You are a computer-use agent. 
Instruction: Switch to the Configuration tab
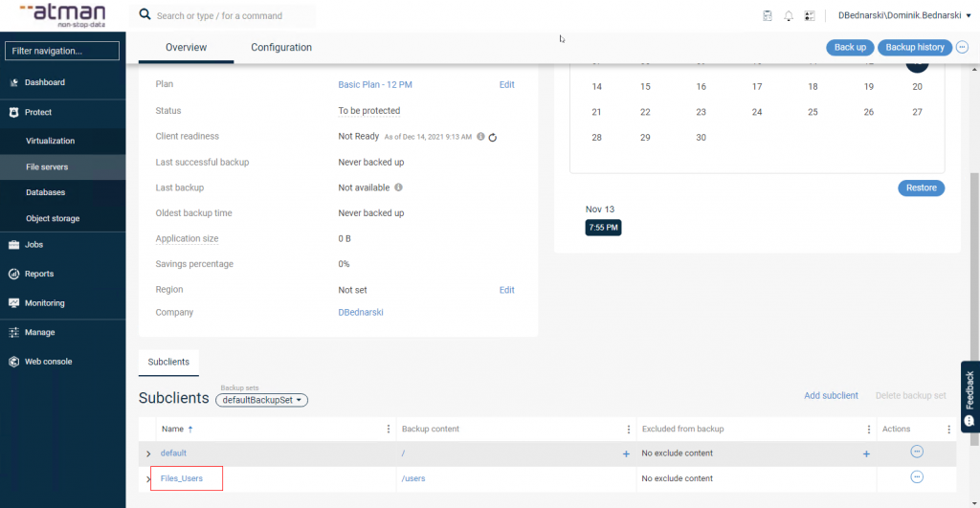click(281, 48)
